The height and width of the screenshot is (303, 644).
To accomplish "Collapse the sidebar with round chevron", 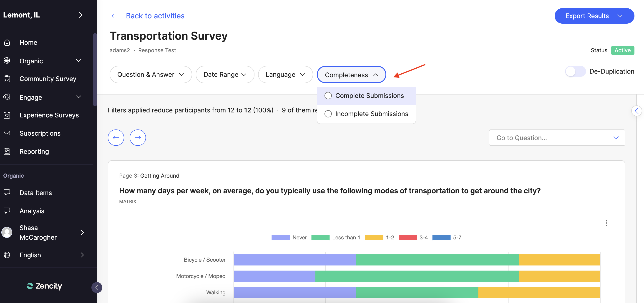I will 97,288.
